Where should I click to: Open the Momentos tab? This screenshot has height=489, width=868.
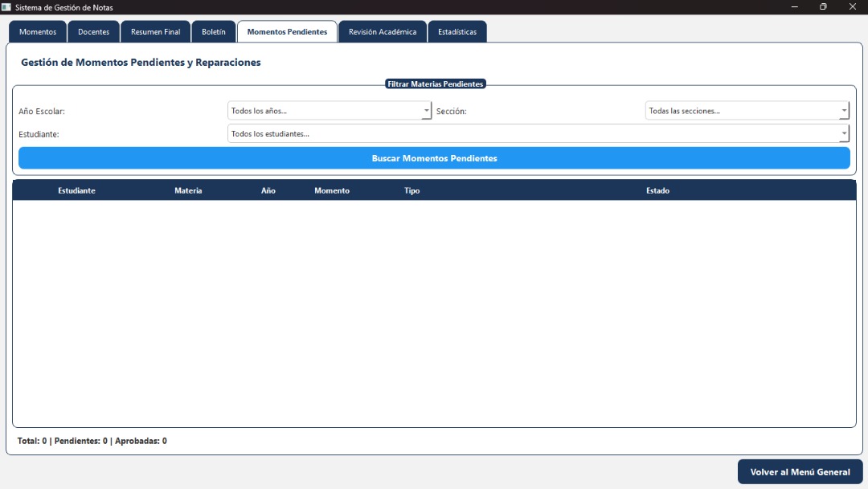pos(38,32)
